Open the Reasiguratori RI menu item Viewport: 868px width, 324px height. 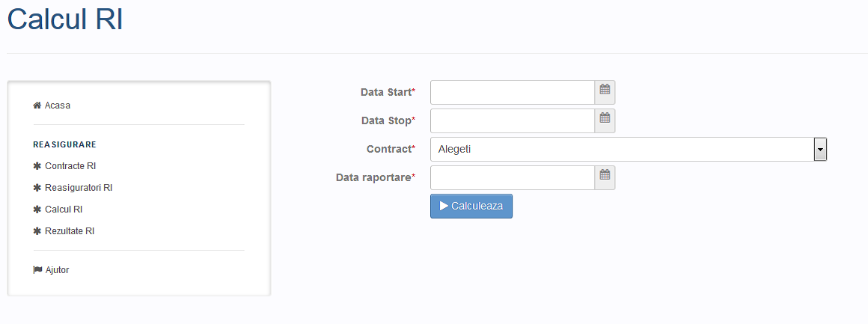tap(79, 188)
